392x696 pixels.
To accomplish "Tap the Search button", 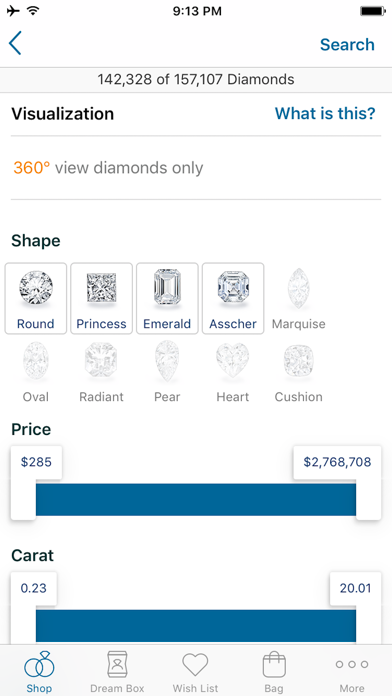I will pos(347,44).
